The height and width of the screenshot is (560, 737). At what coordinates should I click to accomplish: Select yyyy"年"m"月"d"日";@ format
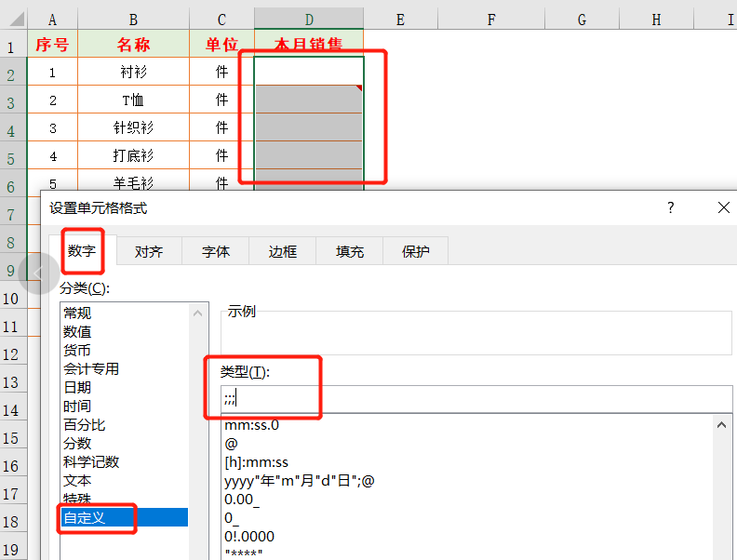467,481
